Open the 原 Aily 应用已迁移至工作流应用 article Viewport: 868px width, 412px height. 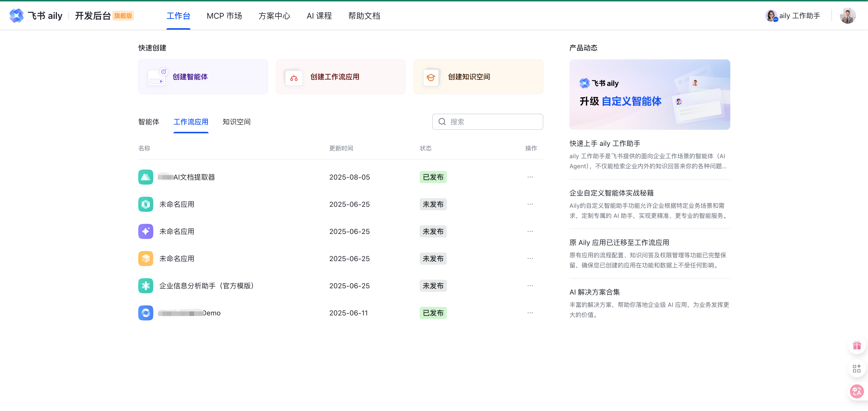click(x=619, y=243)
